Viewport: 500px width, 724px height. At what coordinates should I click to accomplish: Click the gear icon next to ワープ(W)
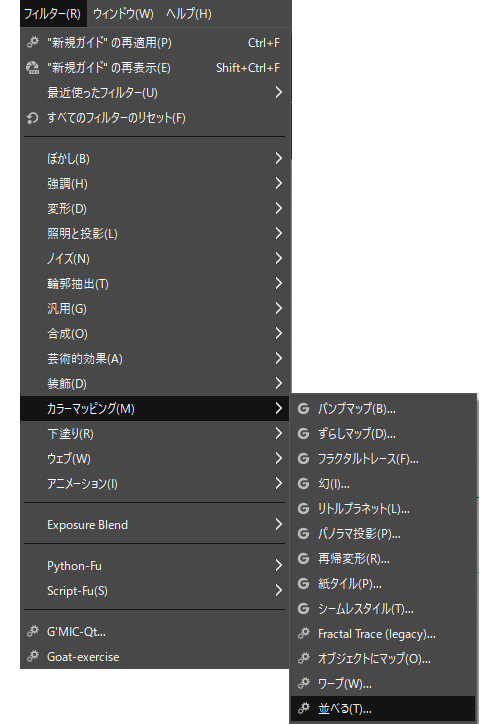point(303,683)
